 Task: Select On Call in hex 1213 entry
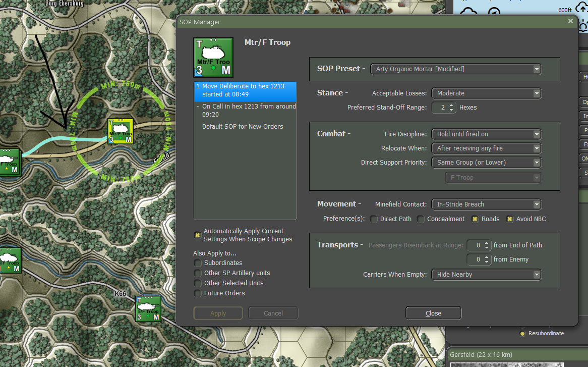click(245, 111)
